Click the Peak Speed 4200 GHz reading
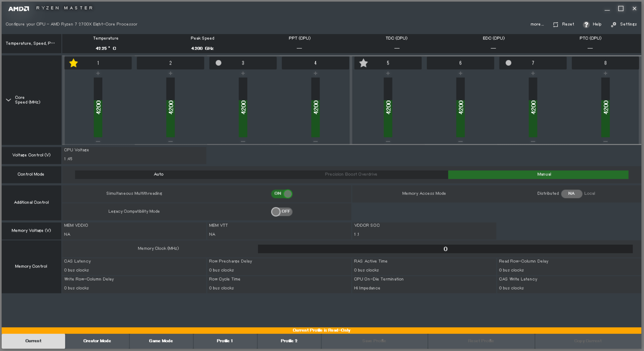 (202, 48)
